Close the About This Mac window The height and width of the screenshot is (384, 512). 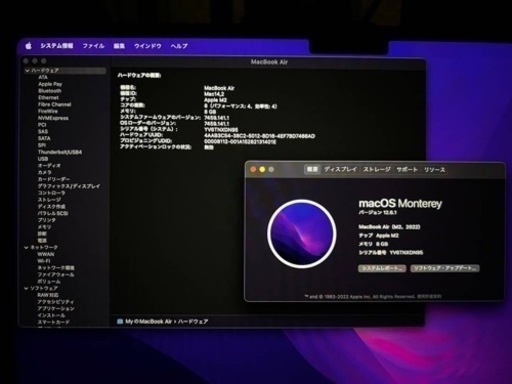coord(253,169)
